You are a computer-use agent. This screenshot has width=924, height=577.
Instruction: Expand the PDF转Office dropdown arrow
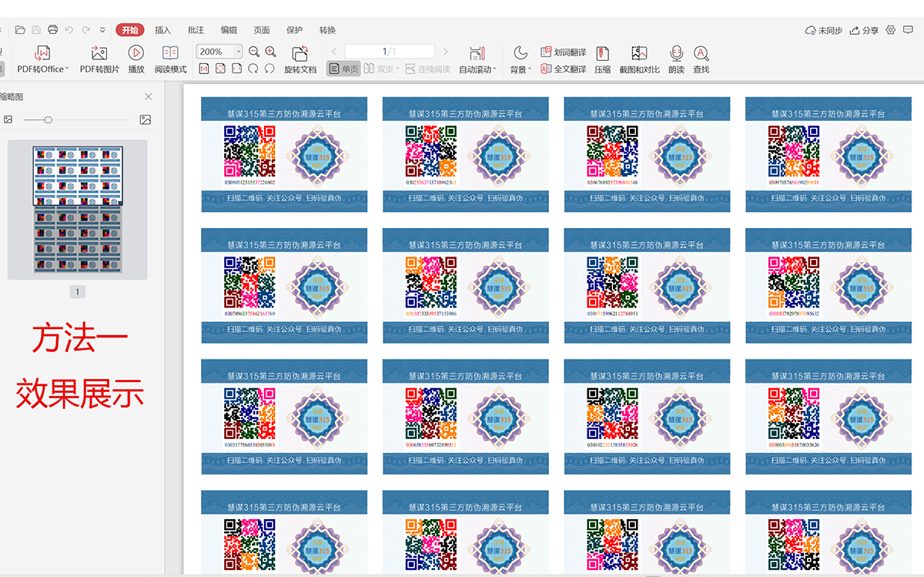click(x=67, y=69)
